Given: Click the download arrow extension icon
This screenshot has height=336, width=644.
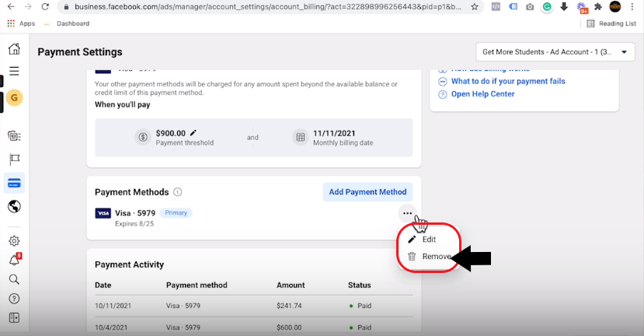Looking at the screenshot, I should click(x=564, y=6).
